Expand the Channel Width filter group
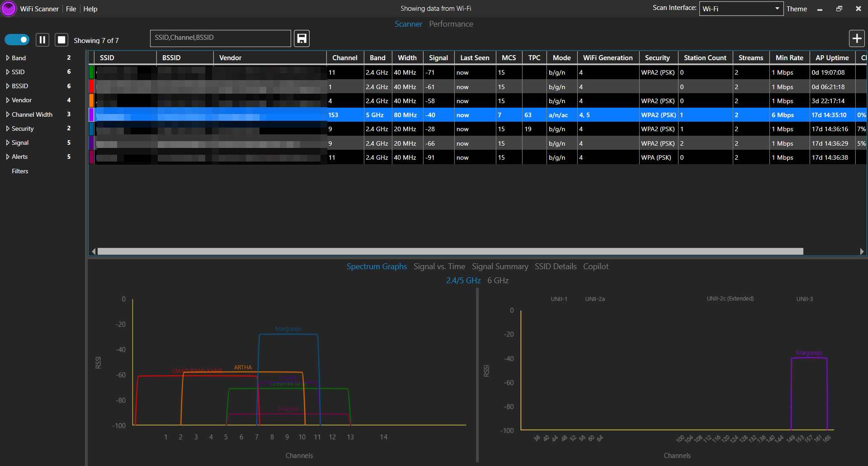868x466 pixels. pyautogui.click(x=8, y=114)
